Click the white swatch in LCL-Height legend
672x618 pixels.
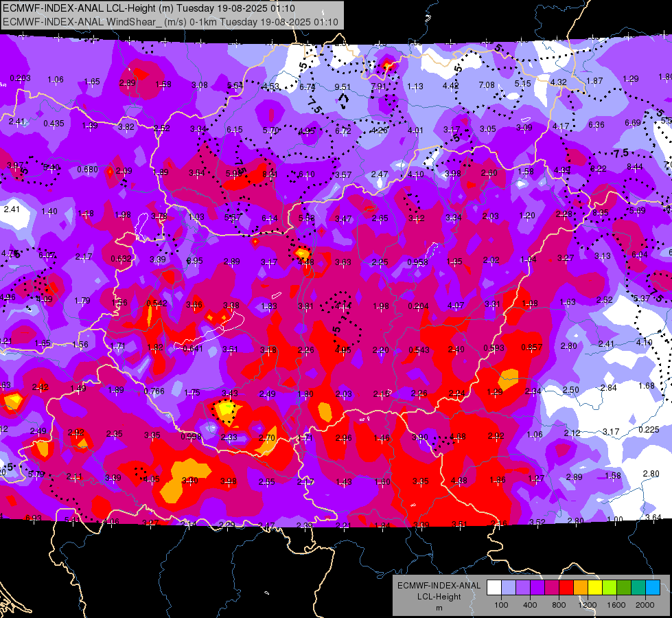click(494, 587)
